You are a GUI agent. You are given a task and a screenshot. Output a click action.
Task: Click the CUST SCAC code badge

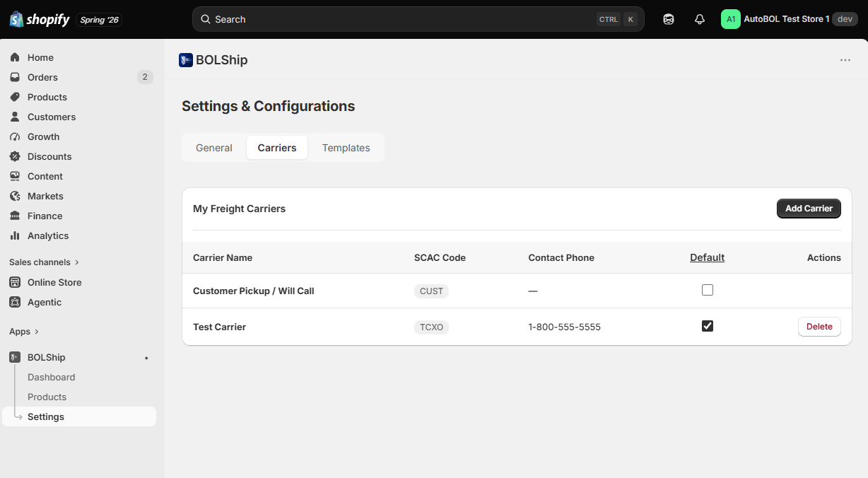431,291
